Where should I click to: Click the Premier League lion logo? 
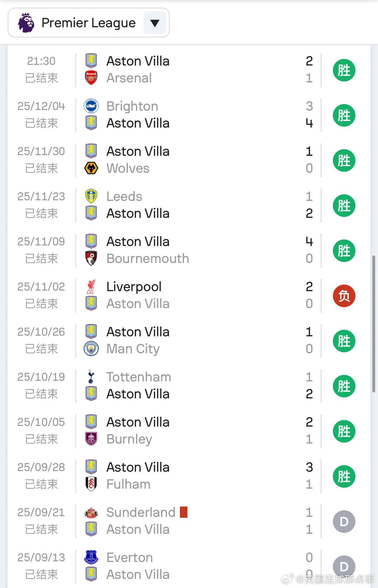tap(26, 23)
